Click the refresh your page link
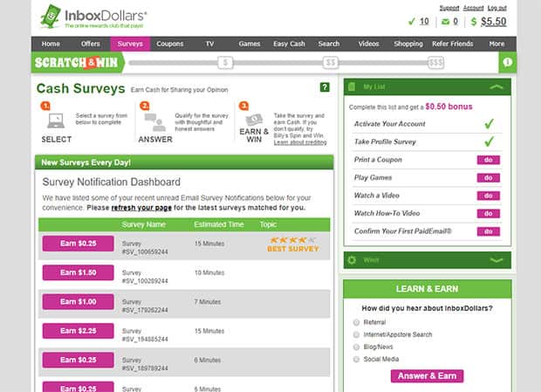The image size is (541, 392). coord(141,208)
